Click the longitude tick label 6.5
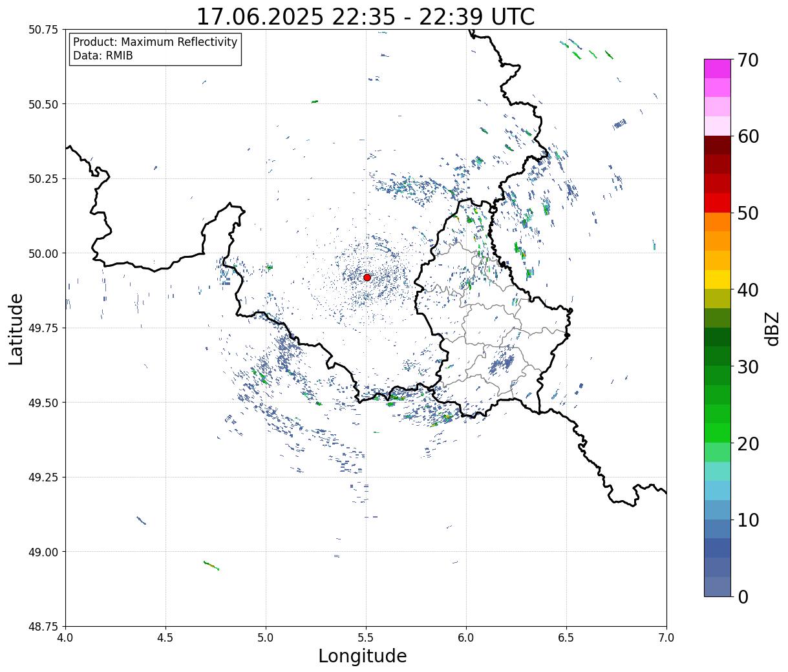 pos(566,638)
